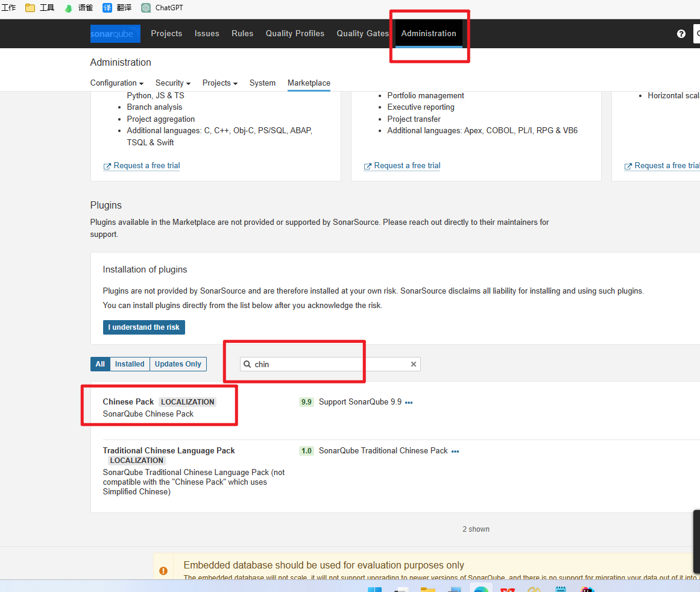Viewport: 700px width, 592px height.
Task: Click the "SonarQube Chinese Pack" description
Action: click(x=148, y=414)
